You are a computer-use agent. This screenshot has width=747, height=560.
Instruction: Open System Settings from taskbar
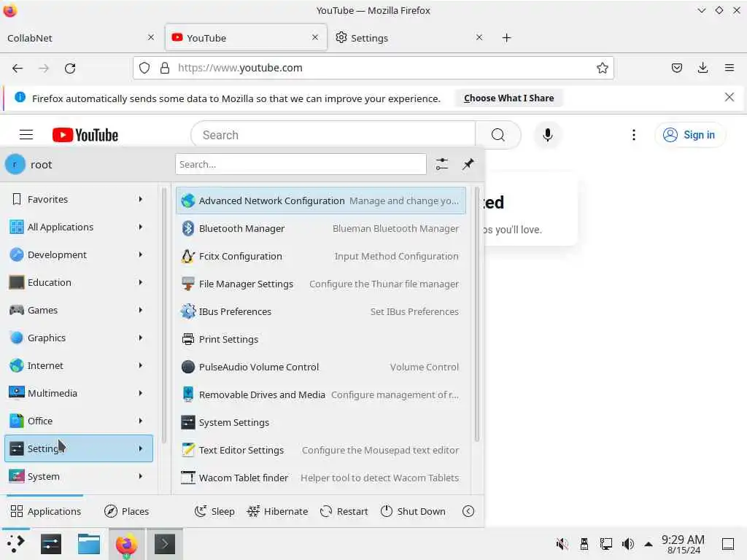[x=51, y=543]
